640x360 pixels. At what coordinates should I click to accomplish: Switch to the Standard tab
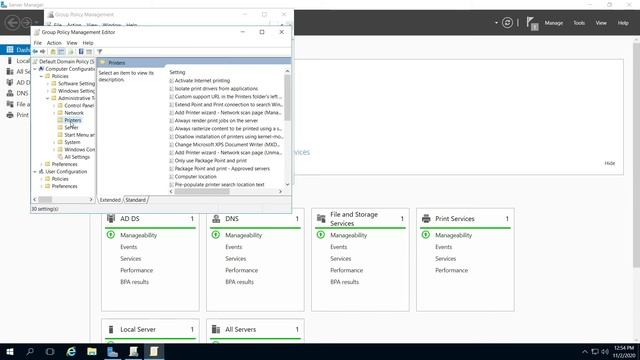[135, 200]
